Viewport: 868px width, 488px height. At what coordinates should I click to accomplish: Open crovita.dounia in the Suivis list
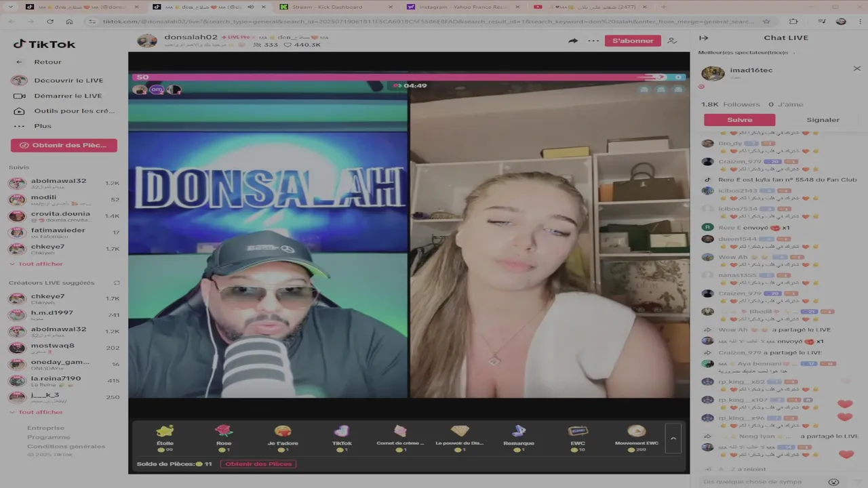pos(64,216)
